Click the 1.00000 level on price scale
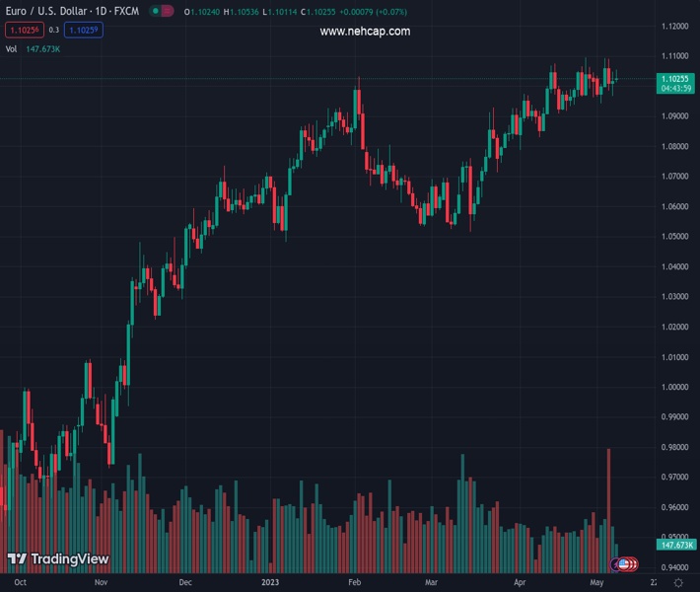 [x=675, y=387]
